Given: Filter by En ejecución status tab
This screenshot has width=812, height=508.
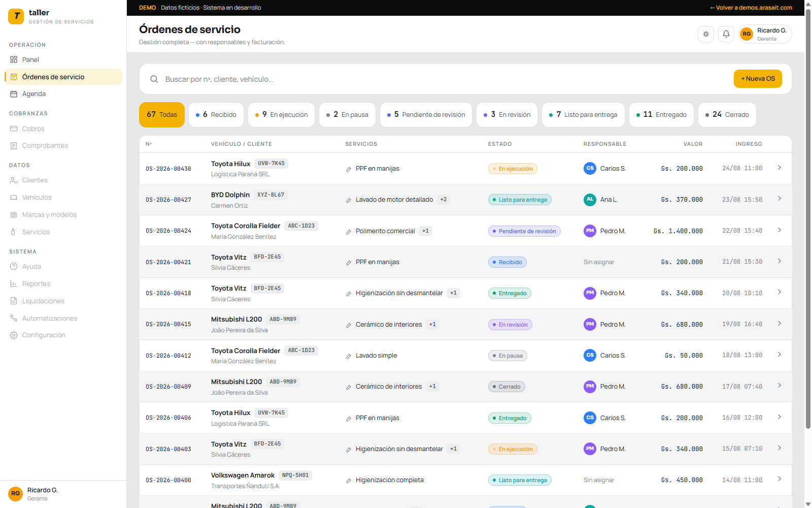Looking at the screenshot, I should point(282,115).
